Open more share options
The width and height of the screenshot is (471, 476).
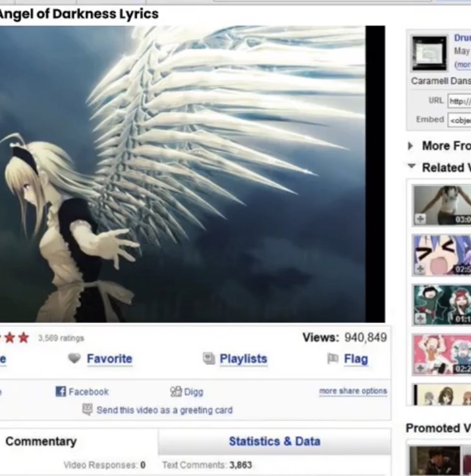point(353,391)
